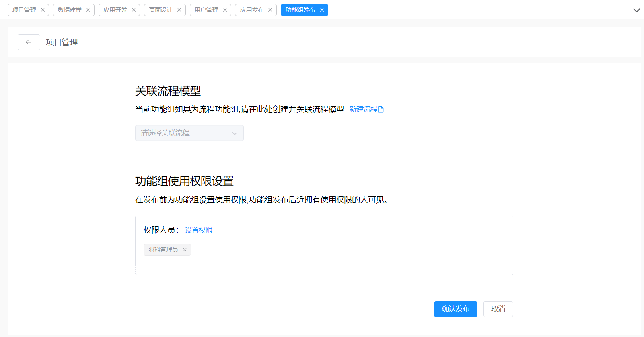Close the 项目管理 tab
Viewport: 644px width, 337px height.
tap(43, 10)
